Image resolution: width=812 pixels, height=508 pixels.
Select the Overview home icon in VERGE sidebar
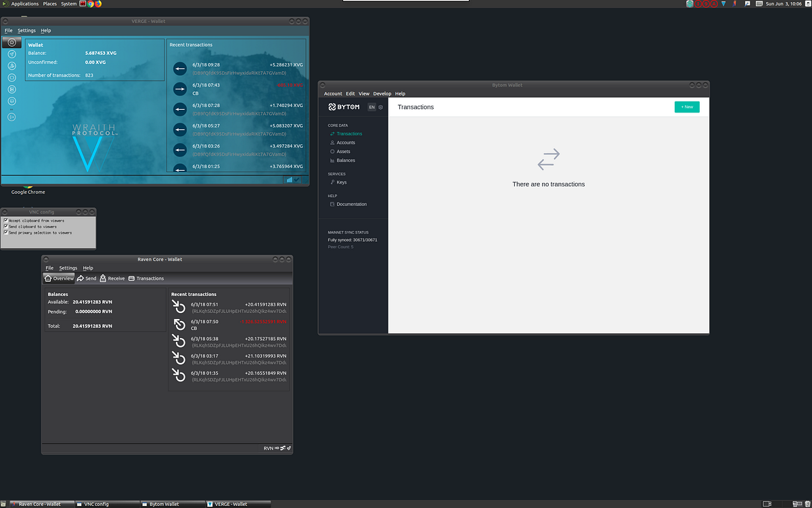(12, 43)
